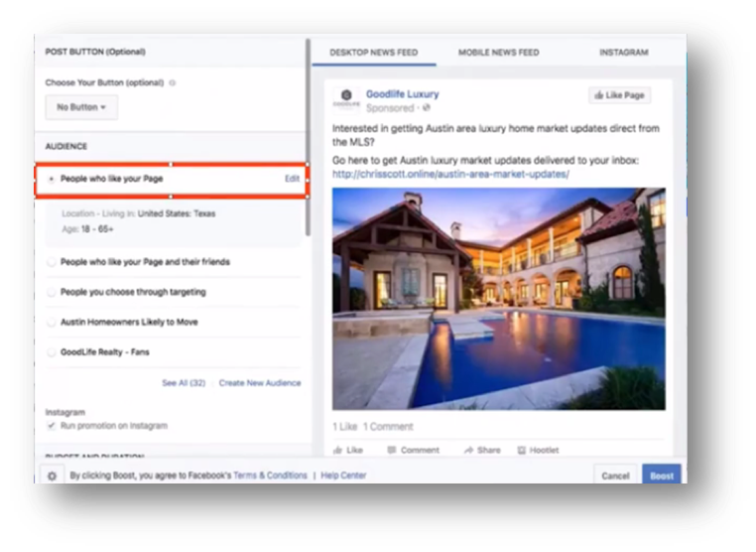Click the Like Page button

[x=619, y=95]
